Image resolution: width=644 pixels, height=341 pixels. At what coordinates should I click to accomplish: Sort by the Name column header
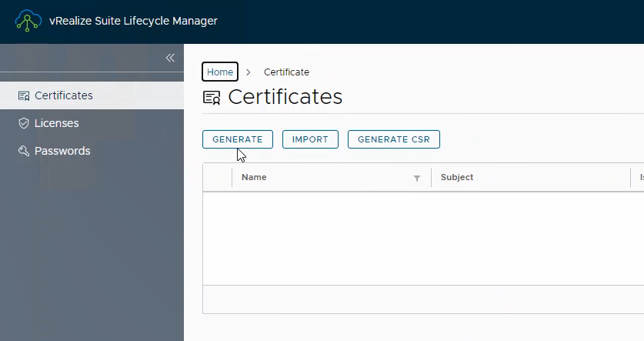[x=254, y=177]
